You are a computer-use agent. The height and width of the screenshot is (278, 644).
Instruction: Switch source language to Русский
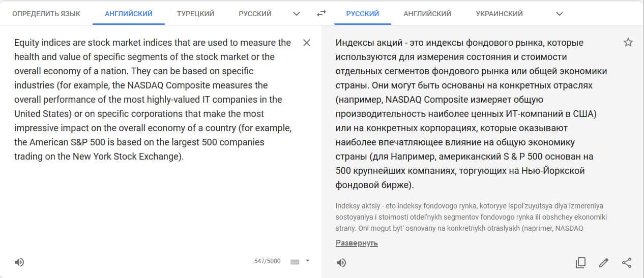255,14
